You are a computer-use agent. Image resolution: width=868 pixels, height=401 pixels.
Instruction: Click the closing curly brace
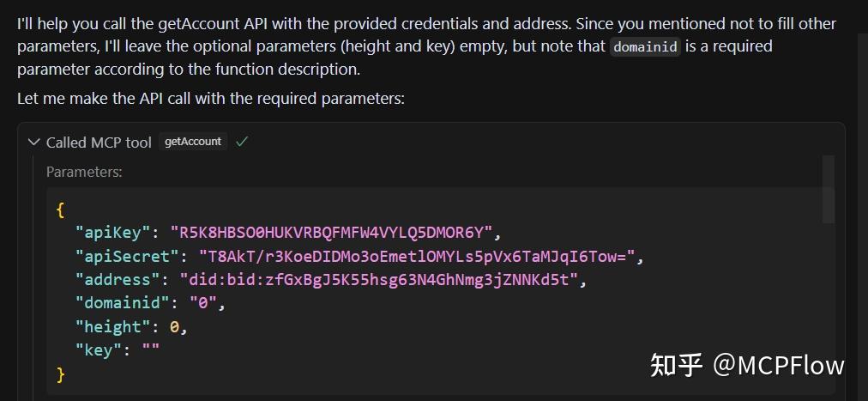click(x=60, y=374)
